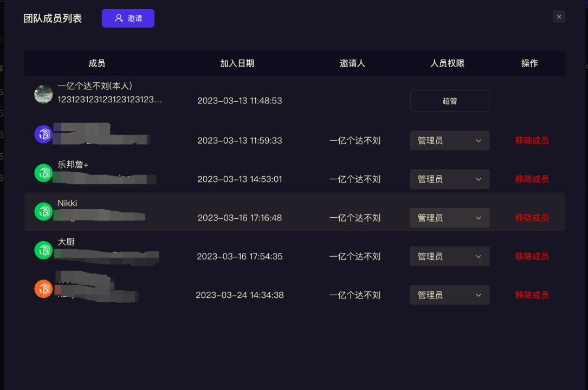
Task: Click the 超管 super admin button
Action: pyautogui.click(x=449, y=101)
